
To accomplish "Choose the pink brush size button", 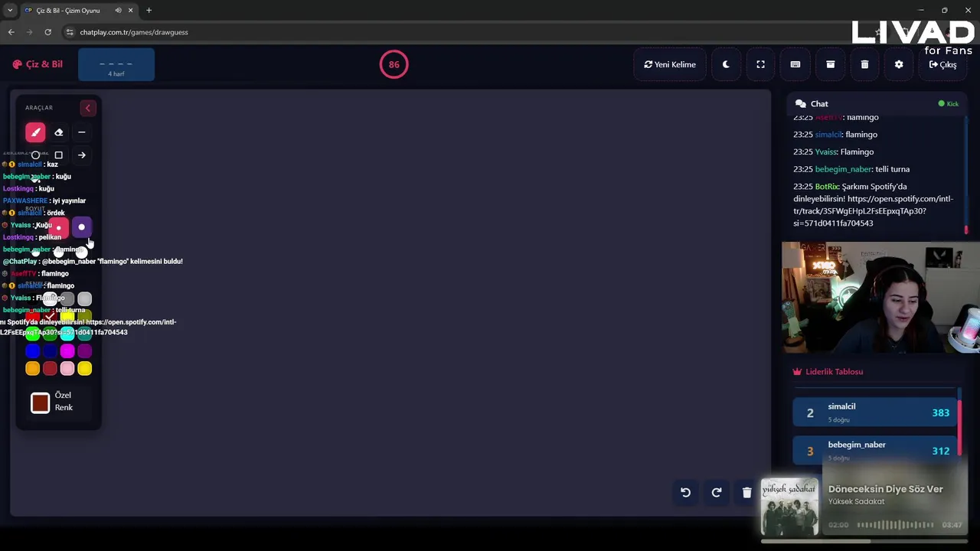I will click(58, 227).
